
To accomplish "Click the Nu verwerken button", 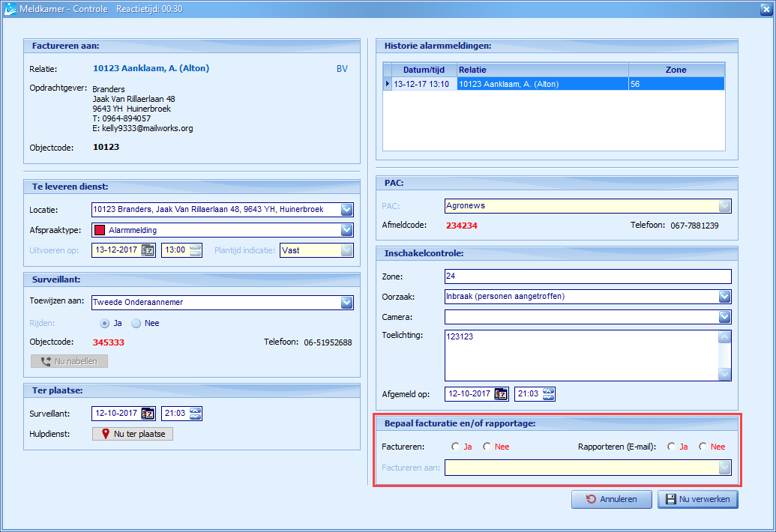I will coord(698,499).
